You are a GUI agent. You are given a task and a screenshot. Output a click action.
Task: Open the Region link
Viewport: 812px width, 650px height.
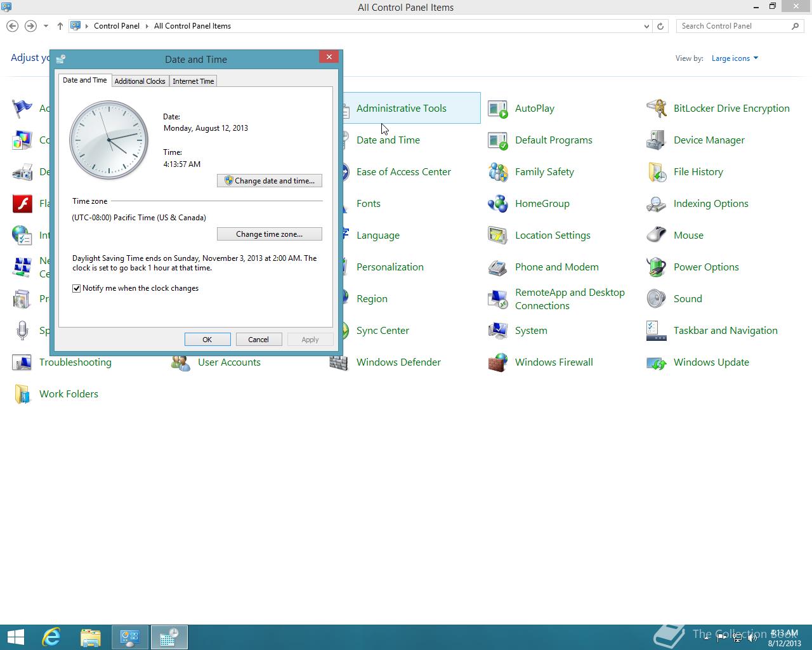[372, 299]
